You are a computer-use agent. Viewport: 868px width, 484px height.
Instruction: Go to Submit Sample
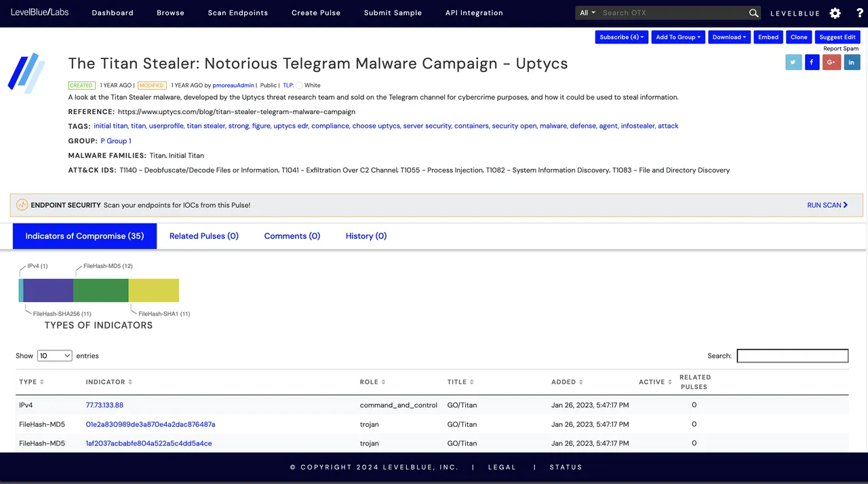click(x=393, y=13)
